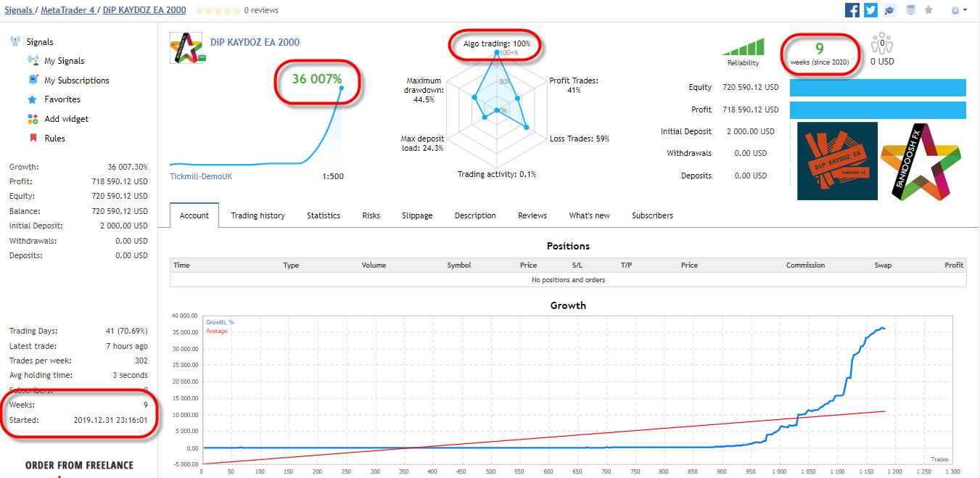Screen dimensions: 980x478
Task: Open the DiP KAYDOZ EA 2000 title link
Action: 255,42
